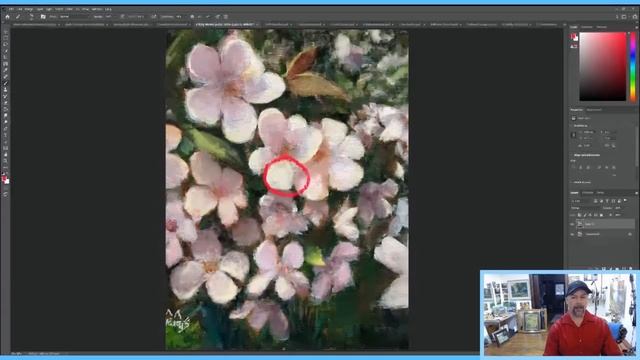Select the Crop tool

pos(5,57)
